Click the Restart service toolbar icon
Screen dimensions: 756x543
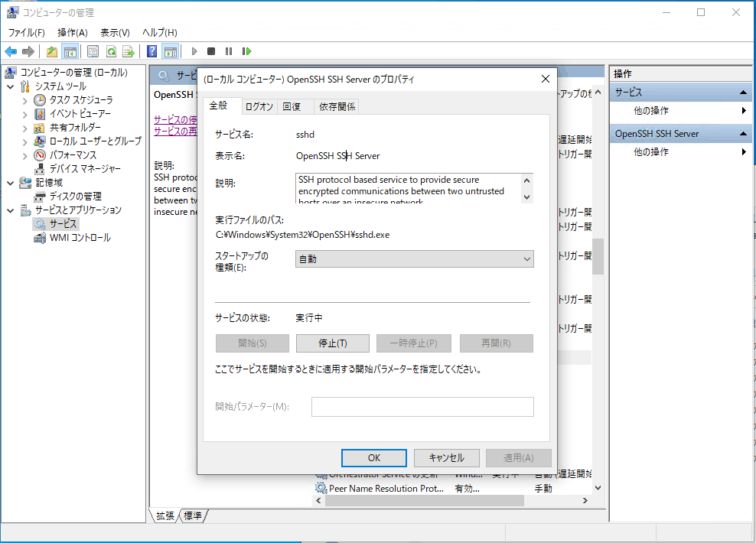(246, 51)
